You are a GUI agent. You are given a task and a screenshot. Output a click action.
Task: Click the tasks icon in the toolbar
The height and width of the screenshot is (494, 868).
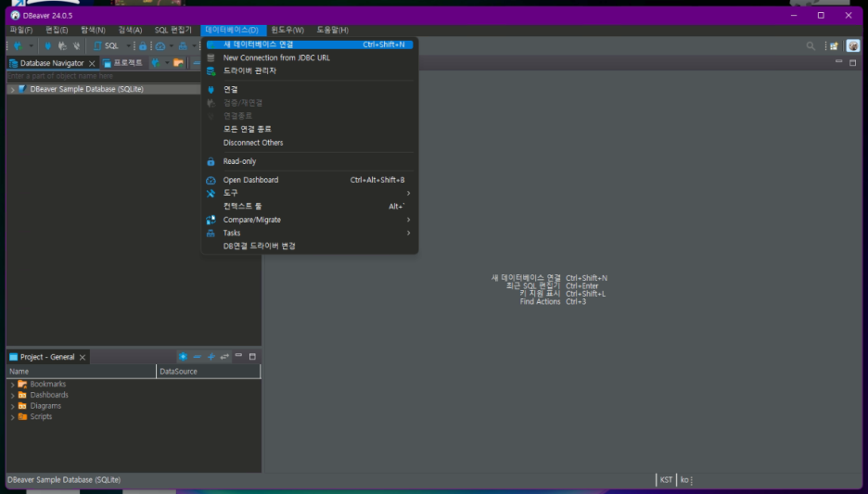coord(183,46)
